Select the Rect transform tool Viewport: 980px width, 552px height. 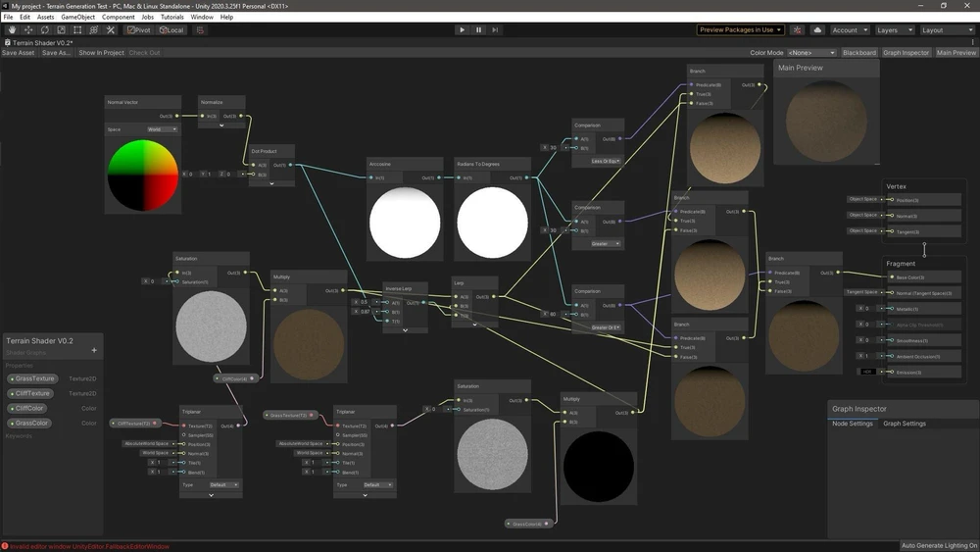coord(77,30)
